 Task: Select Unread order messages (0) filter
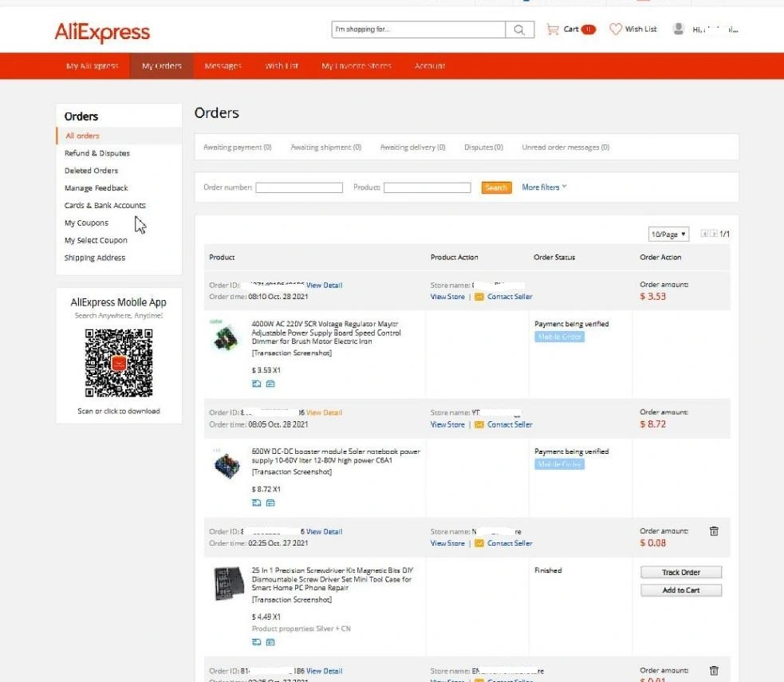565,148
